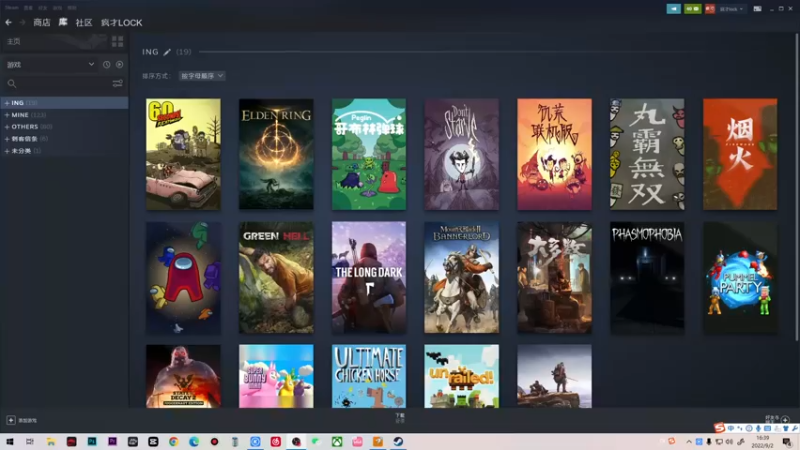The image size is (800, 450).
Task: Click the Steam icon on the taskbar
Action: point(398,442)
